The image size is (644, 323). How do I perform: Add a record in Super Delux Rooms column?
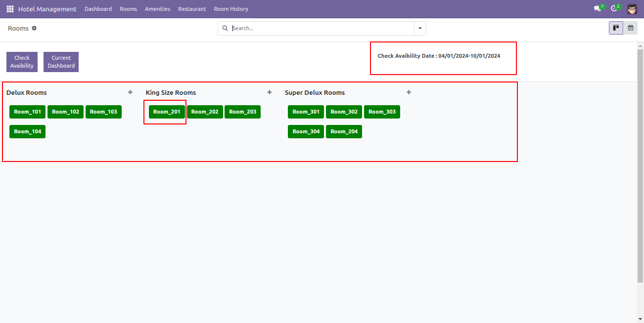409,92
